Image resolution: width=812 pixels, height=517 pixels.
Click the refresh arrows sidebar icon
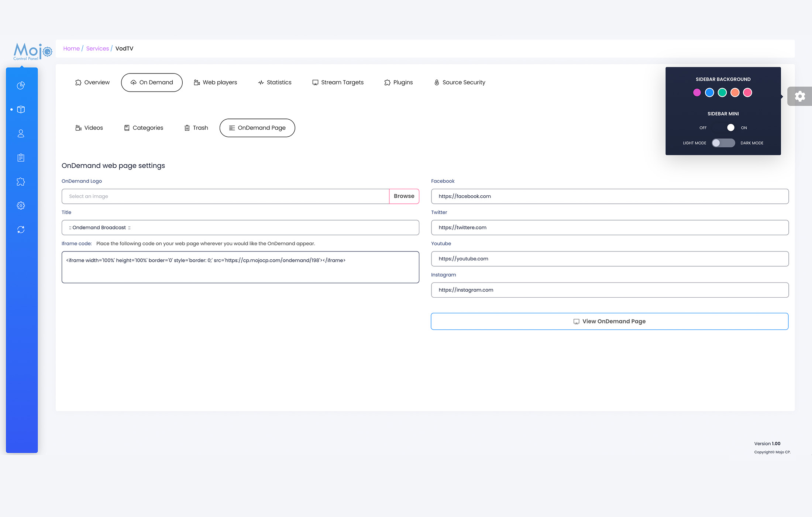pyautogui.click(x=21, y=230)
